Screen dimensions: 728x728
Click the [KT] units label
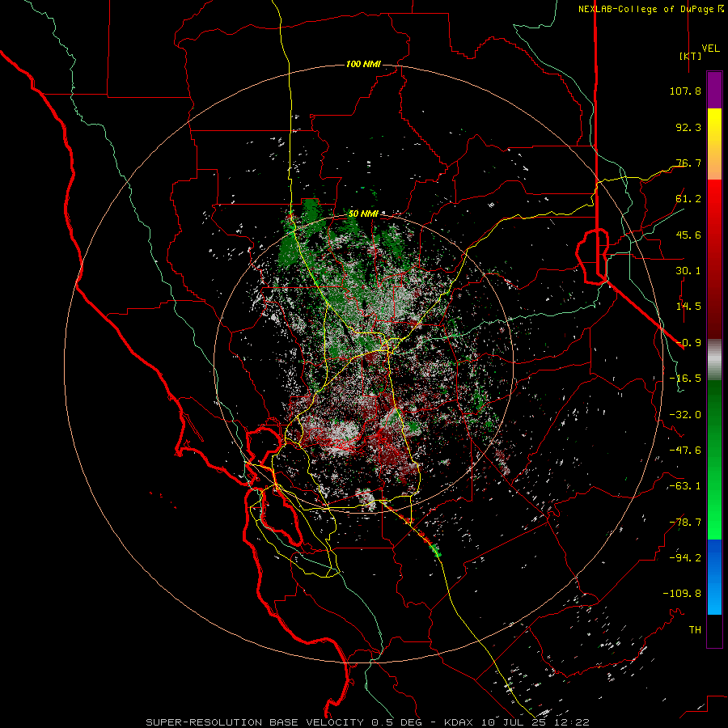pyautogui.click(x=690, y=56)
